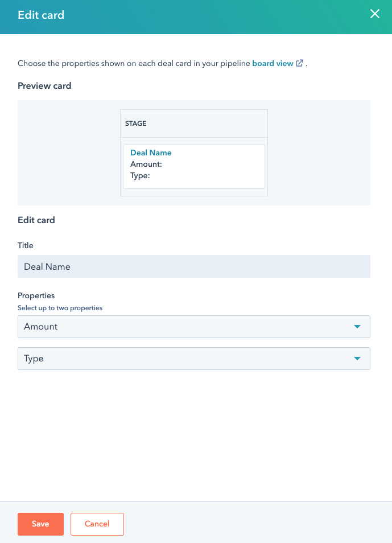The width and height of the screenshot is (392, 543).
Task: Click the Type label inside the preview card
Action: pyautogui.click(x=139, y=175)
